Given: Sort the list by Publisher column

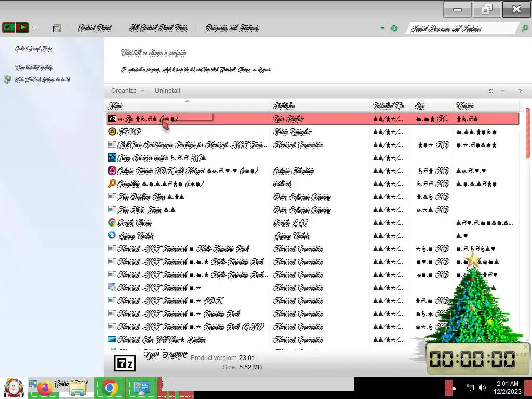Looking at the screenshot, I should click(320, 106).
